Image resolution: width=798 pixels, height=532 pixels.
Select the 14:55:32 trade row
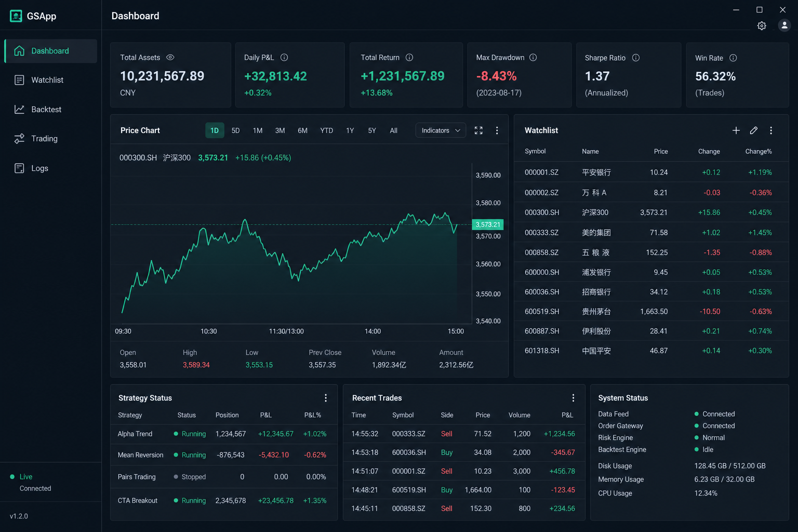tap(464, 434)
